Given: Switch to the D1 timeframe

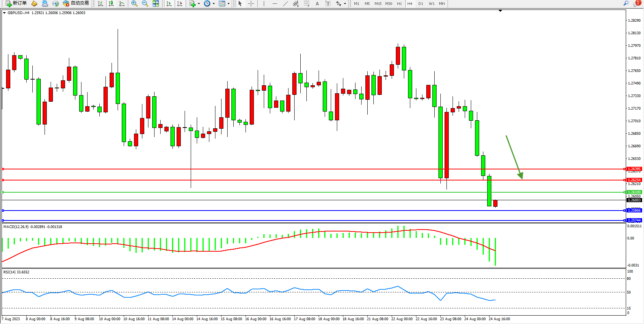Looking at the screenshot, I should (x=421, y=3).
